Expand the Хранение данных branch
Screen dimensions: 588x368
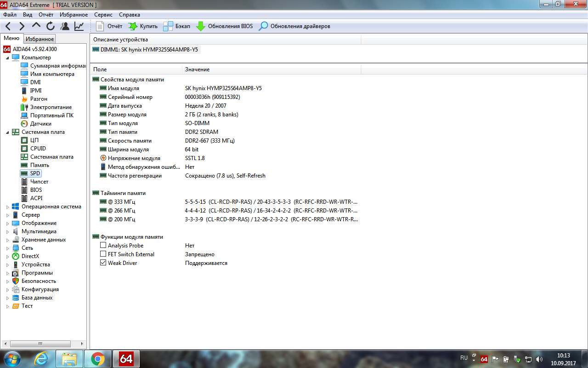point(7,240)
